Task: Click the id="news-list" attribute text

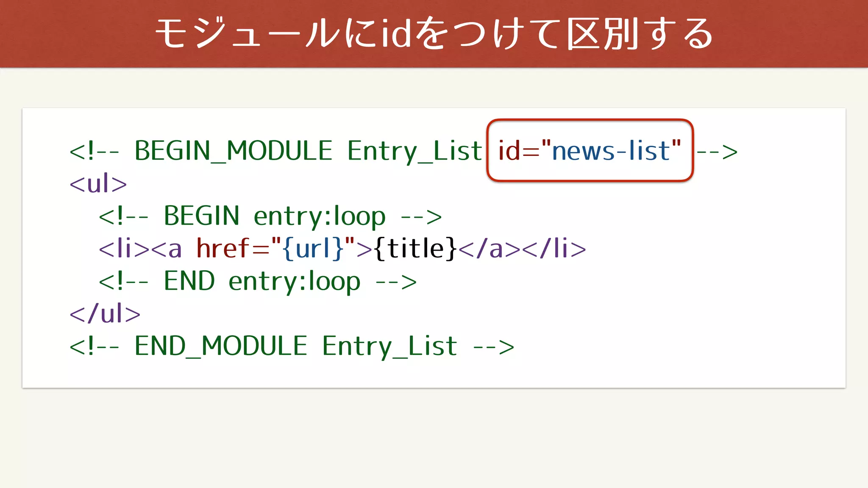Action: pyautogui.click(x=590, y=151)
